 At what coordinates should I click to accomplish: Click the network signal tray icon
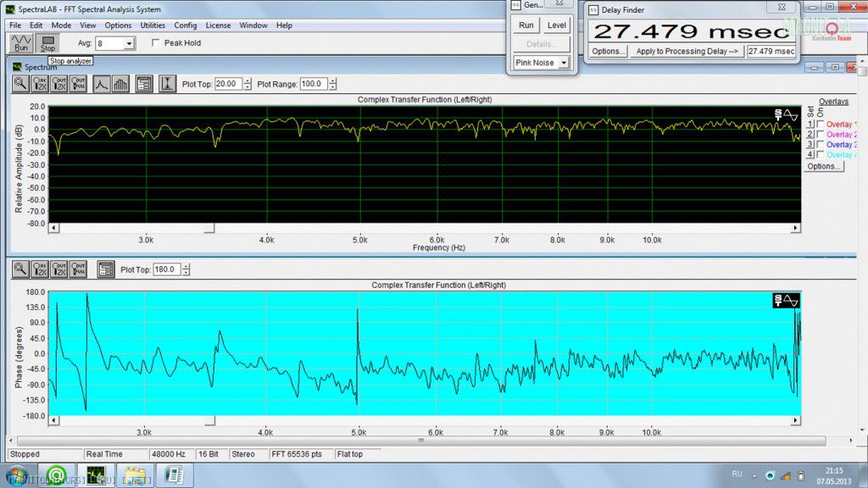pyautogui.click(x=786, y=476)
